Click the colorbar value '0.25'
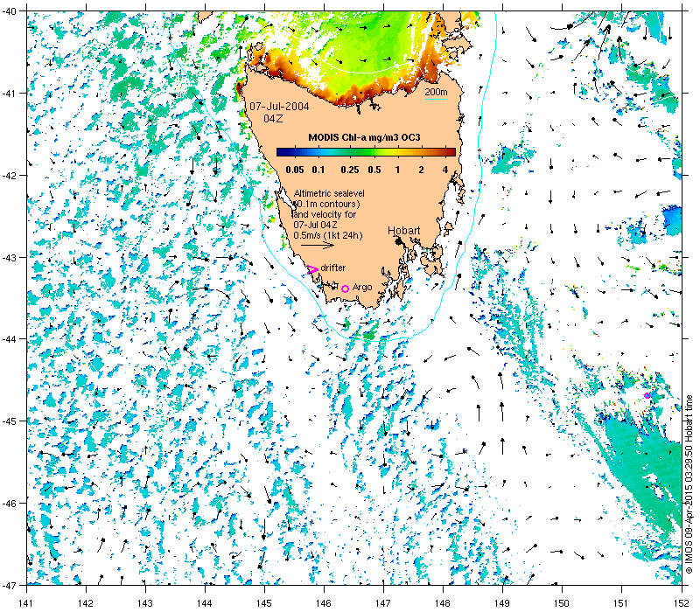This screenshot has width=700, height=612. [350, 170]
